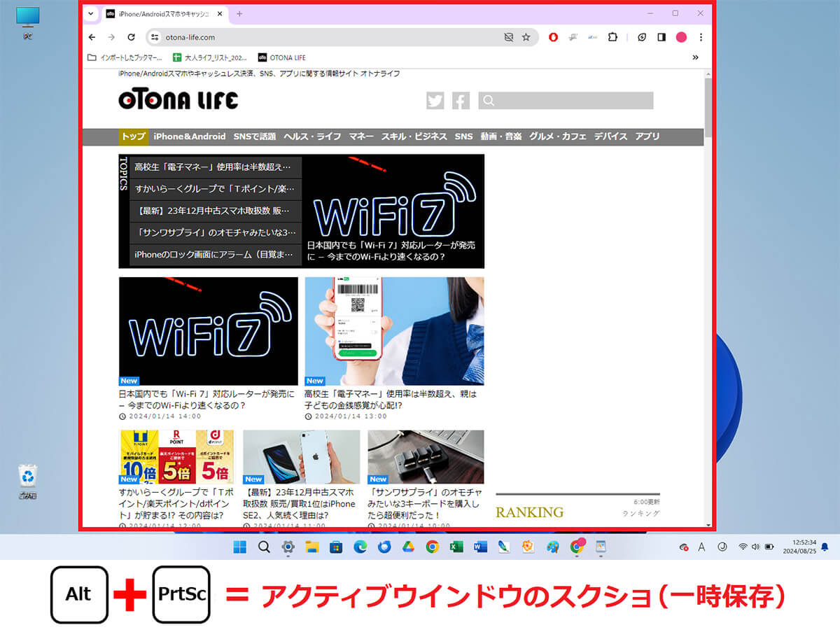
Task: Select the トップ navigation tab
Action: 133,136
